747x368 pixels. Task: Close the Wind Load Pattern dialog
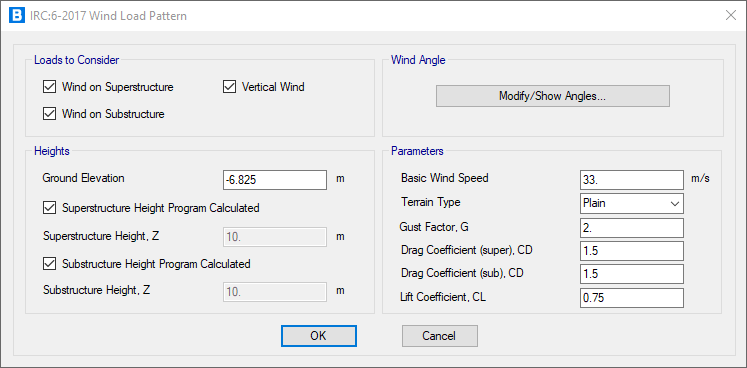coord(731,16)
